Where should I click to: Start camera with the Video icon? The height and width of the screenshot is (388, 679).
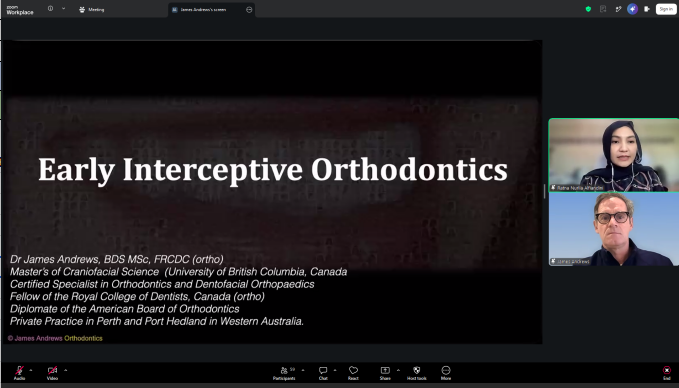pyautogui.click(x=52, y=370)
